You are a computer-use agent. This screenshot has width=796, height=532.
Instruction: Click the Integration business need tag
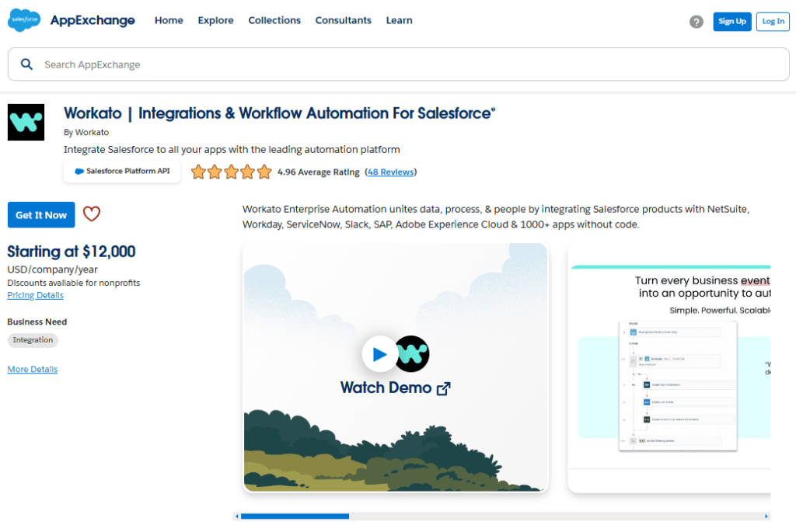[33, 340]
